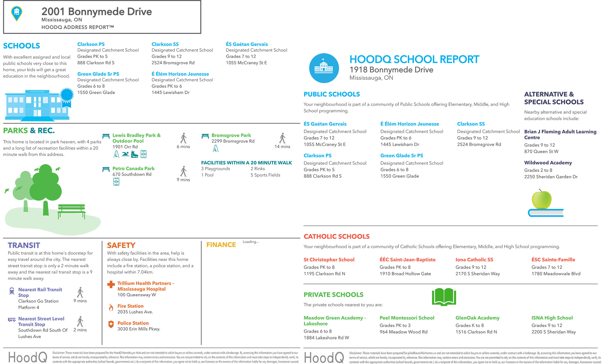Image resolution: width=603 pixels, height=364 pixels.
Task: Open Lewis Bradley Park & Outdoor Pool link
Action: 136,138
